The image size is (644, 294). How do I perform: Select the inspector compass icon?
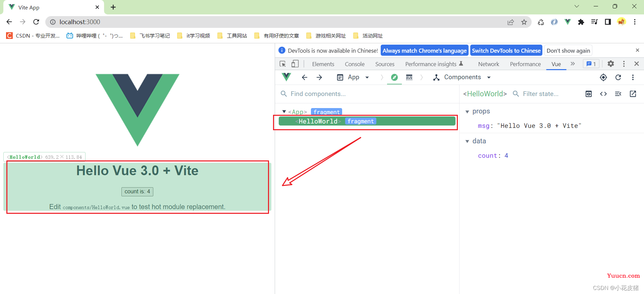(x=394, y=78)
